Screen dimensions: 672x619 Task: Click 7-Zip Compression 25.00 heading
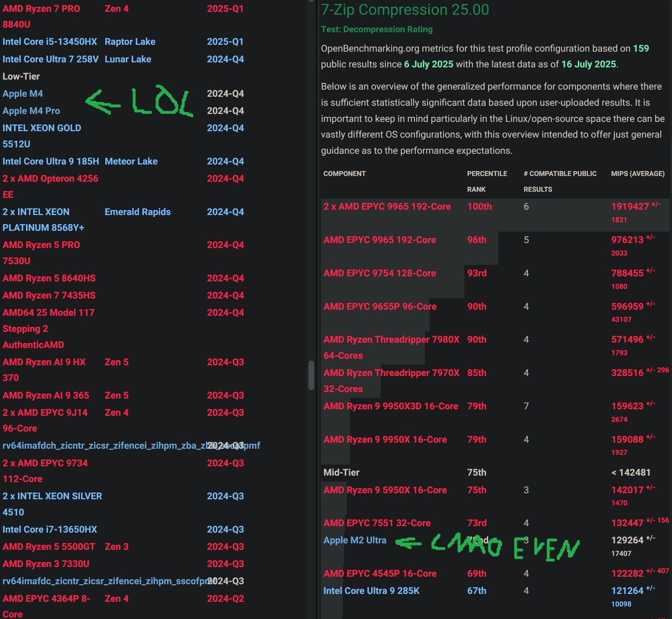pyautogui.click(x=405, y=10)
